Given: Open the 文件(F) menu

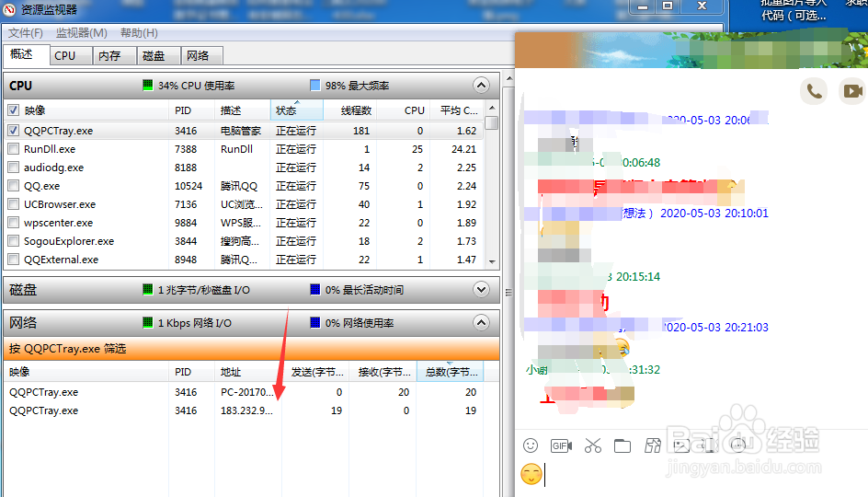Looking at the screenshot, I should coord(26,33).
